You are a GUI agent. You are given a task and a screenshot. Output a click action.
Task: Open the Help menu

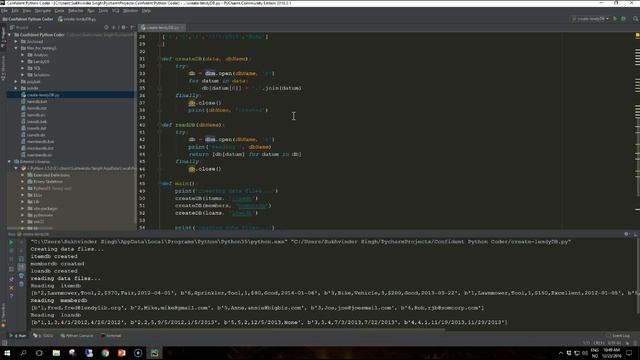(146, 11)
